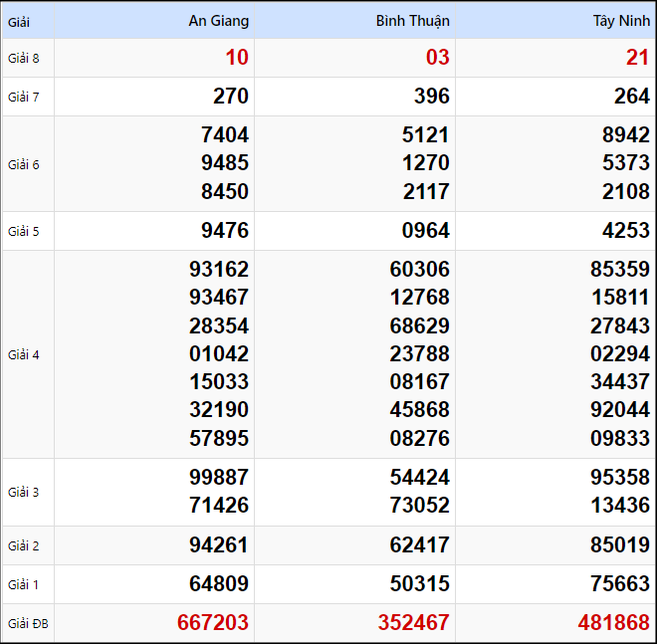Click Giải 5 number 0964
The width and height of the screenshot is (657, 644).
click(x=425, y=231)
